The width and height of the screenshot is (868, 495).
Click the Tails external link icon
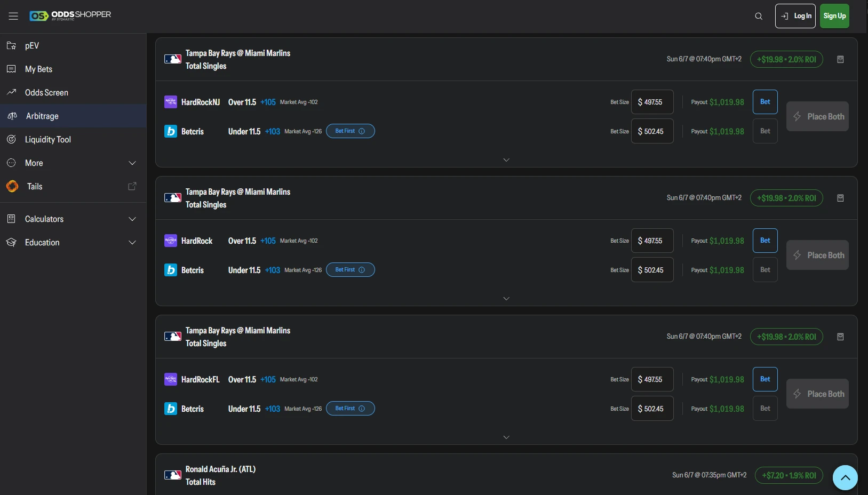pos(132,186)
